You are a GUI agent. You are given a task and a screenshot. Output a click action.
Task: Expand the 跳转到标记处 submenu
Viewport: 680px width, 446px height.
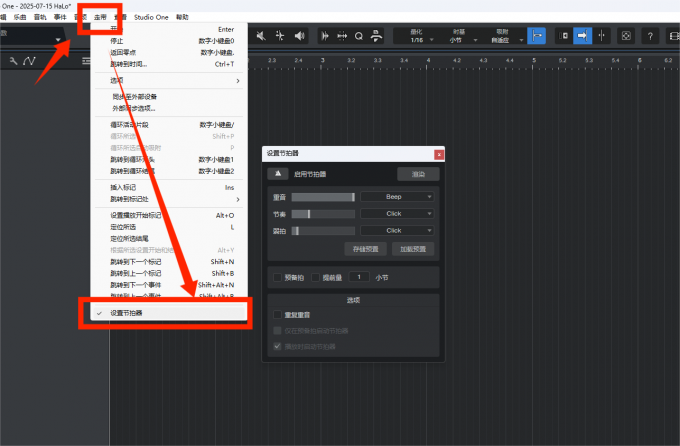tap(169, 199)
